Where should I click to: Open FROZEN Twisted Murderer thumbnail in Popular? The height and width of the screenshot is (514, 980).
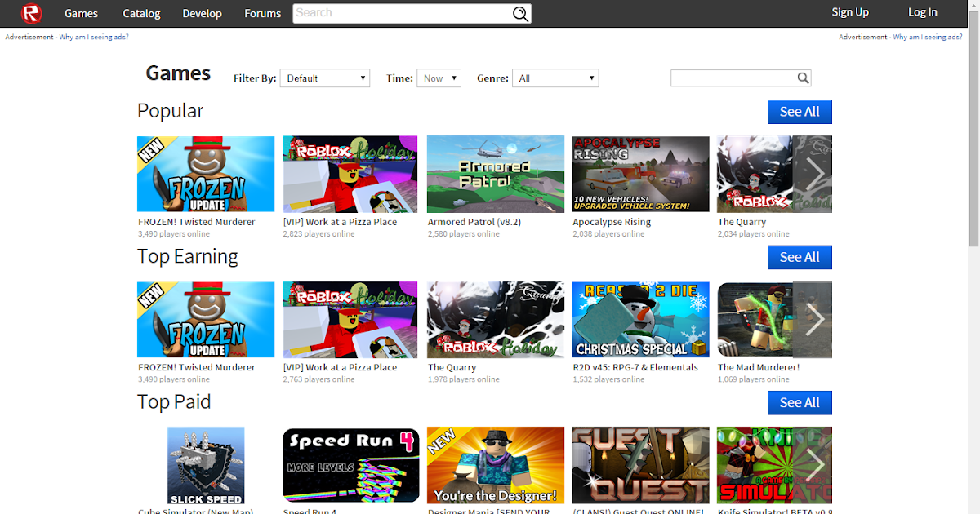206,174
